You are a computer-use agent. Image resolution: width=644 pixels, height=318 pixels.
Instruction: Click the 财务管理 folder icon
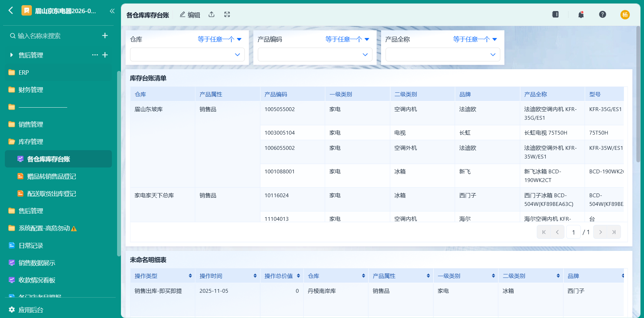click(x=12, y=90)
